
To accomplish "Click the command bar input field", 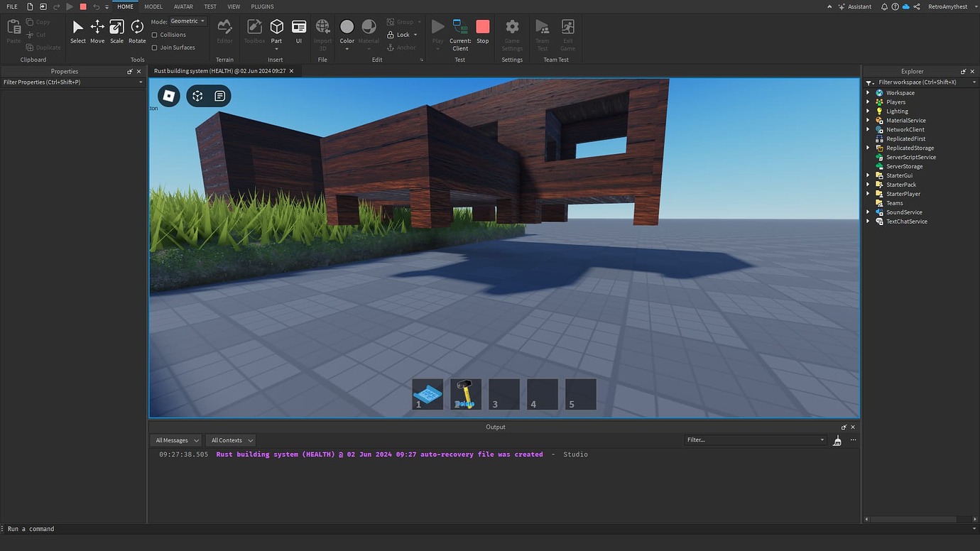I will point(71,528).
